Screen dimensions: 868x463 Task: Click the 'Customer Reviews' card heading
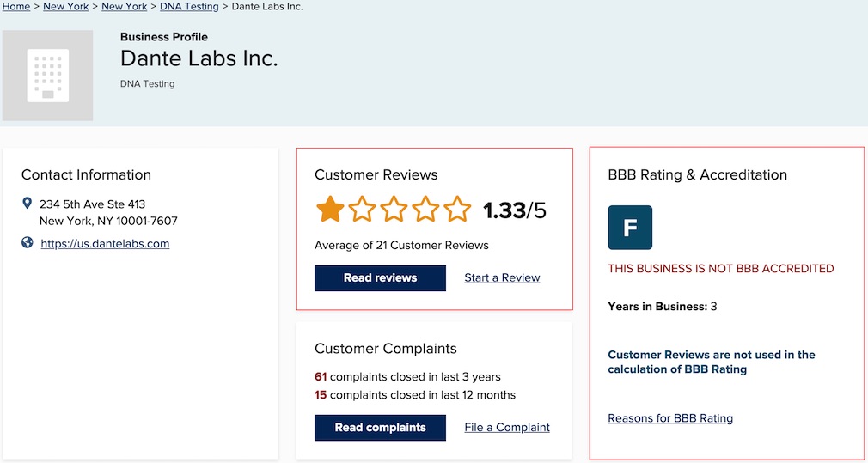pos(376,174)
